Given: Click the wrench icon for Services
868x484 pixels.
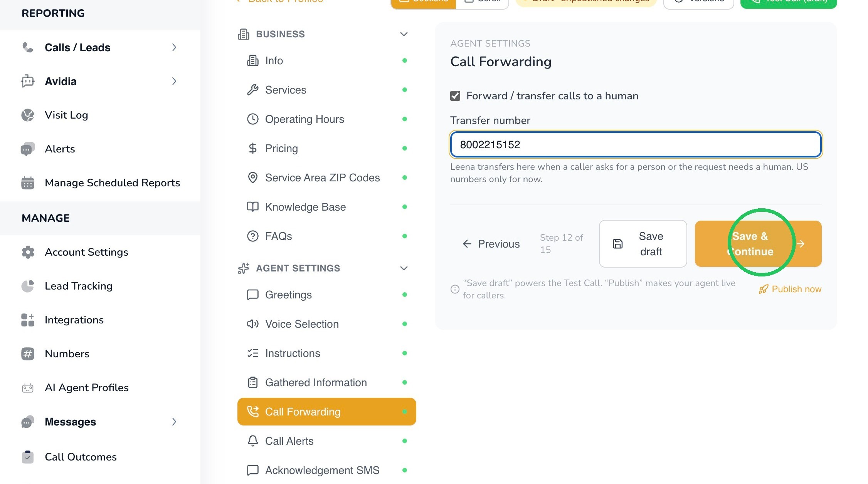Looking at the screenshot, I should 252,90.
